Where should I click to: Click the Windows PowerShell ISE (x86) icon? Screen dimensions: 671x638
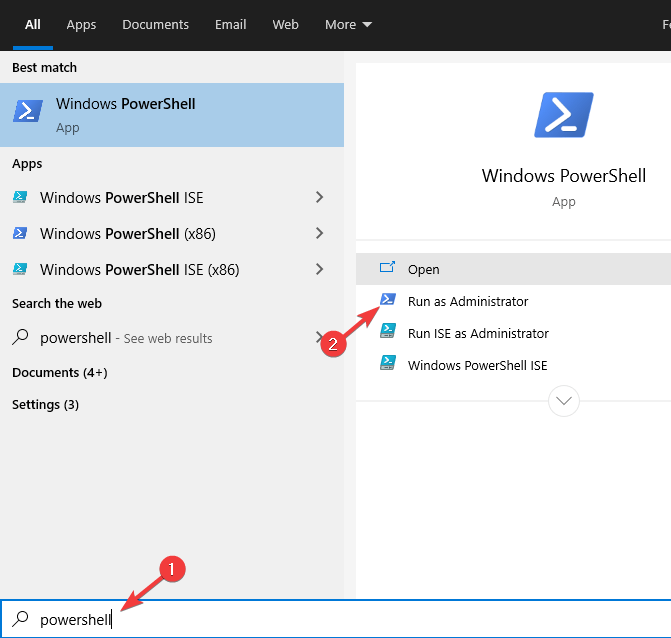tap(20, 269)
